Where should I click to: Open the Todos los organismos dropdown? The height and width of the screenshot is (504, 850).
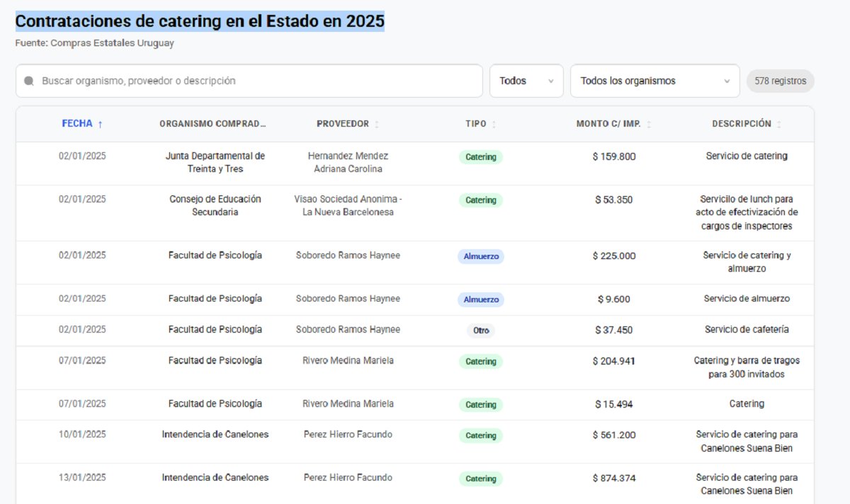click(x=654, y=81)
